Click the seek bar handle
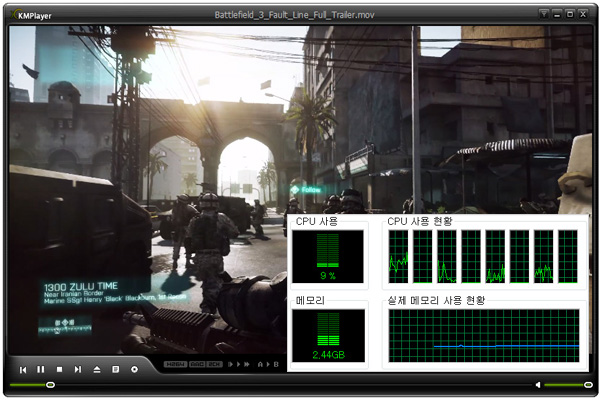 pyautogui.click(x=50, y=385)
